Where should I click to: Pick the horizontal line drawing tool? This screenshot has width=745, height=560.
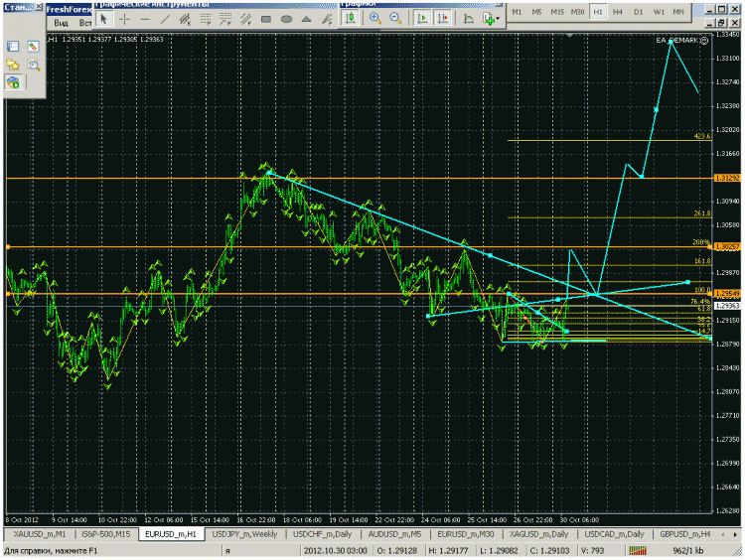[145, 19]
